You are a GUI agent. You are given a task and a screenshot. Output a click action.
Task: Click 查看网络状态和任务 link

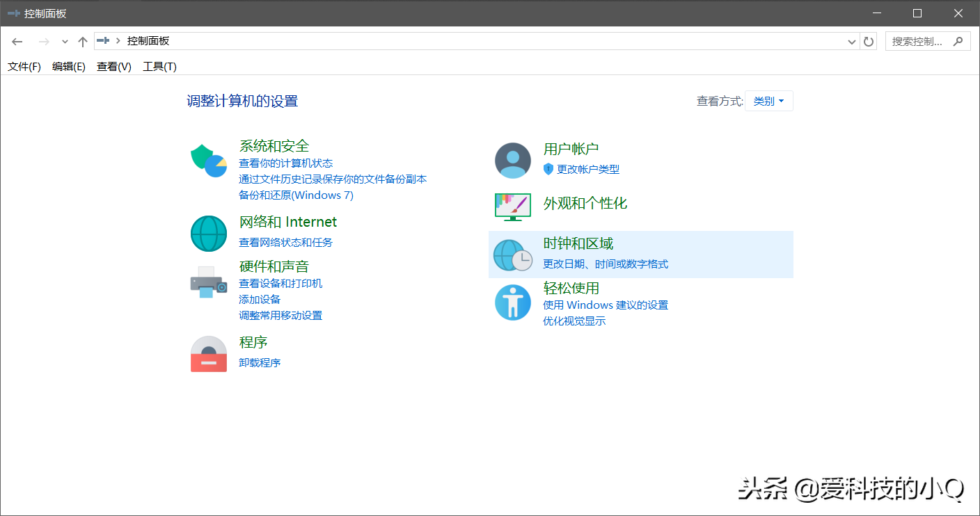[286, 243]
